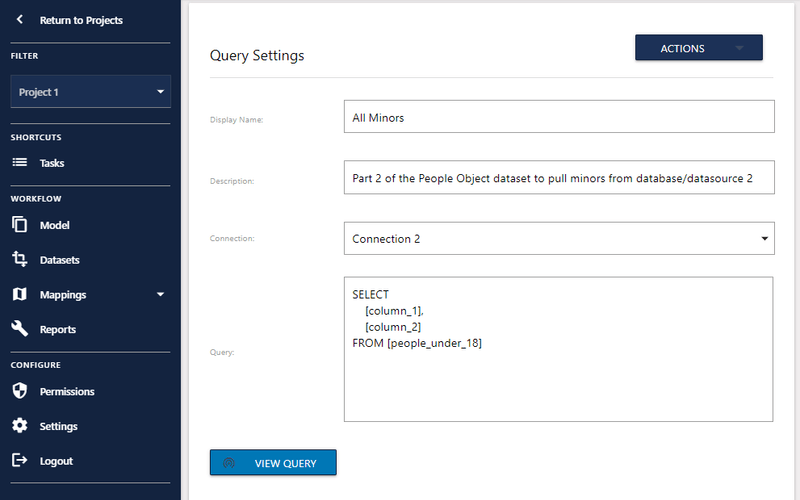
Task: Click the Tasks list icon
Action: click(x=20, y=163)
